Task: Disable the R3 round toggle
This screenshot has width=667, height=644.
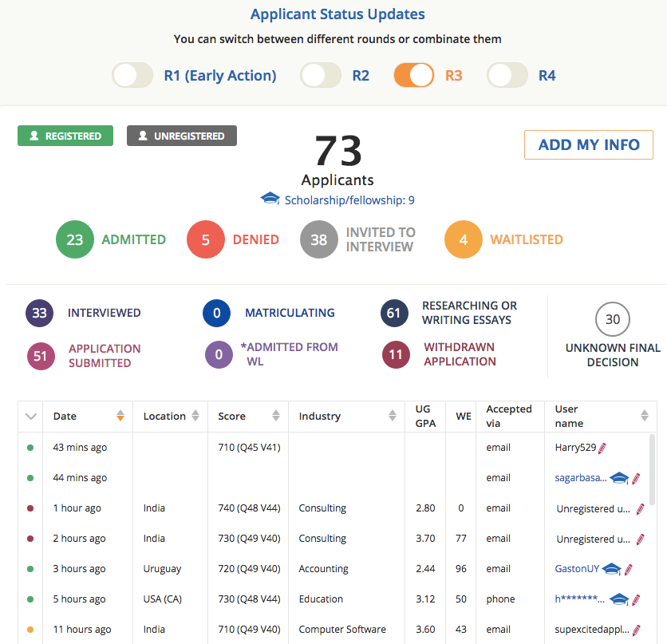Action: coord(414,76)
